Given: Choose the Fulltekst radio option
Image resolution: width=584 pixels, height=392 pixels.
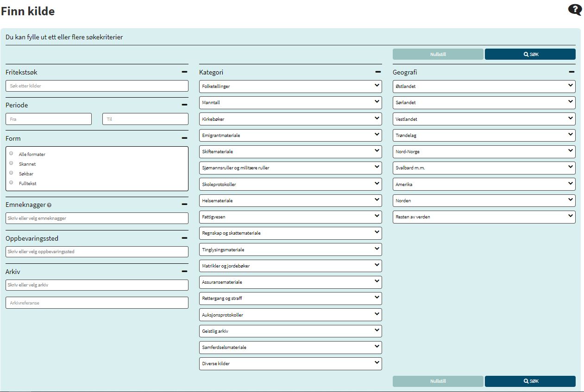Looking at the screenshot, I should tap(11, 182).
